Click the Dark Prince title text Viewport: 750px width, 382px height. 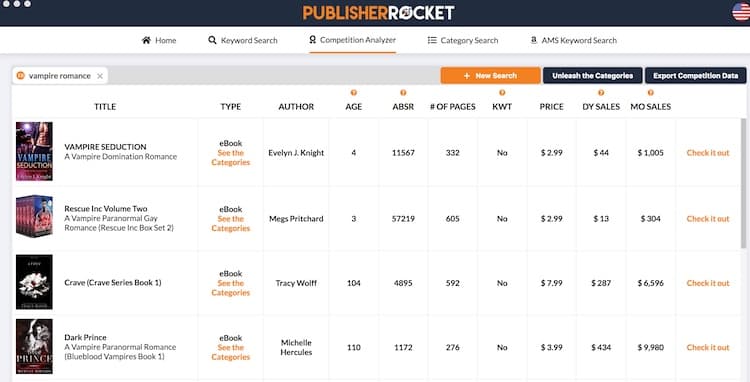click(x=85, y=338)
